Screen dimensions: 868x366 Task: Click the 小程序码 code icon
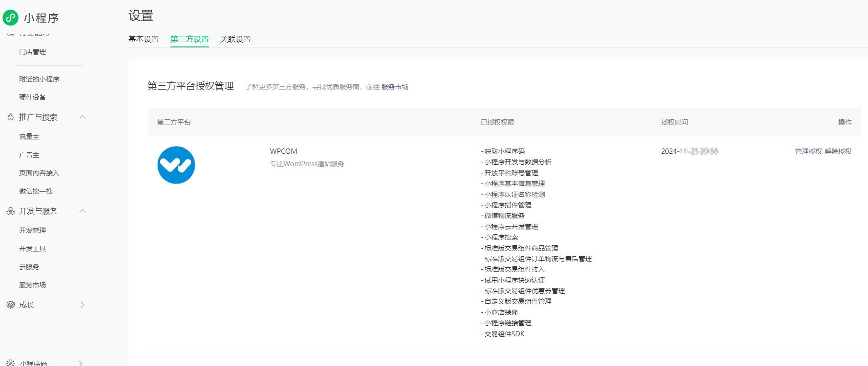(11, 363)
